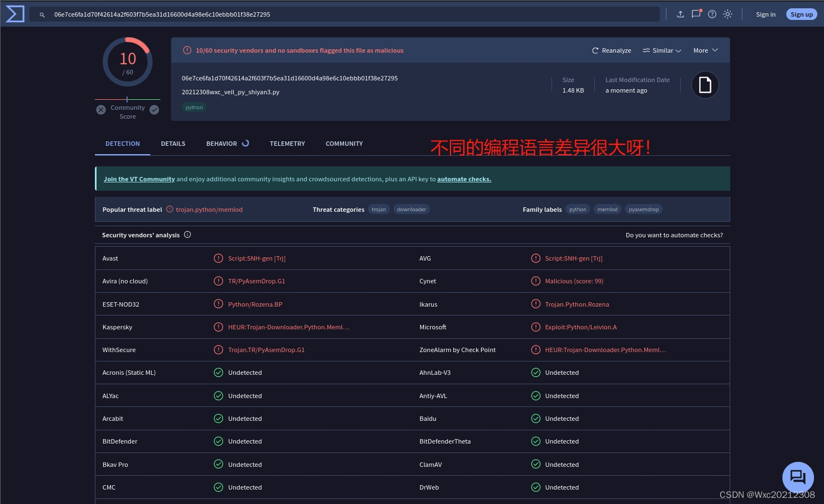Screen dimensions: 824x504
Task: Click the python family label tag
Action: click(x=578, y=210)
